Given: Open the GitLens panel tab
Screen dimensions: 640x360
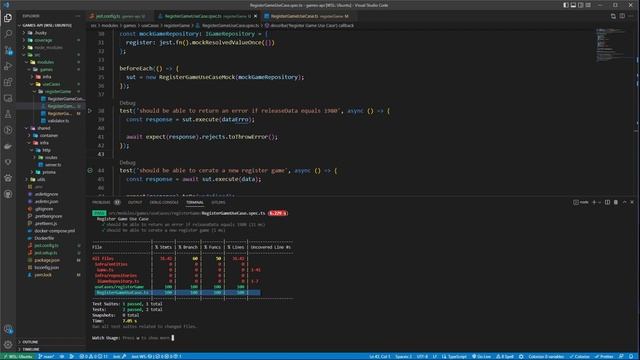Looking at the screenshot, I should 218,202.
